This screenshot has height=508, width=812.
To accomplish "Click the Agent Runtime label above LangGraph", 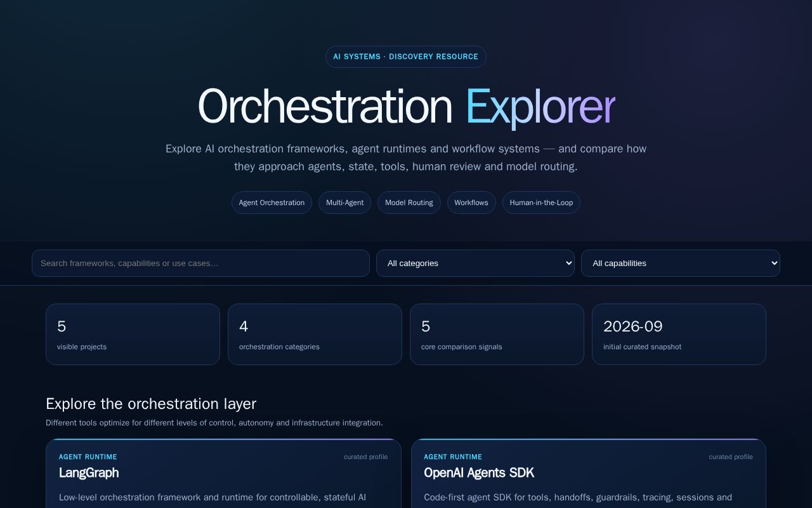I will (88, 457).
